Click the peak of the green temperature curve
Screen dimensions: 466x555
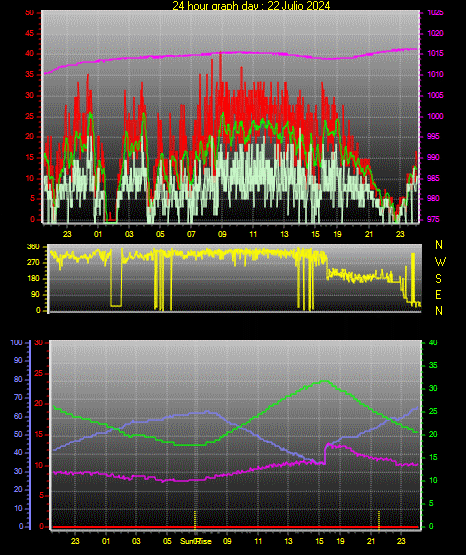pos(325,381)
